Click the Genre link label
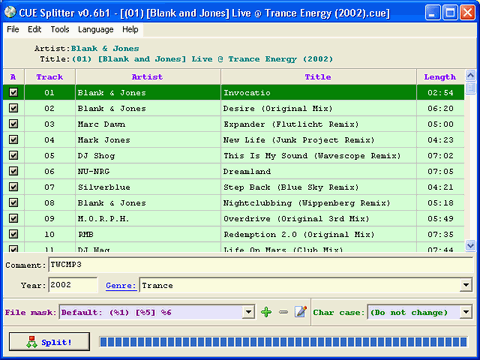This screenshot has height=360, width=480. click(x=121, y=286)
